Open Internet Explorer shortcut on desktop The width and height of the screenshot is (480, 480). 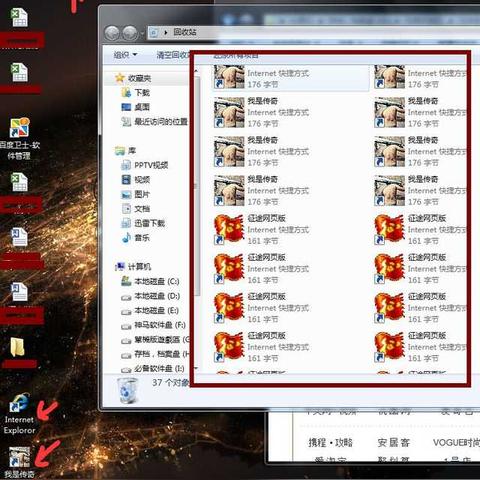[x=19, y=413]
